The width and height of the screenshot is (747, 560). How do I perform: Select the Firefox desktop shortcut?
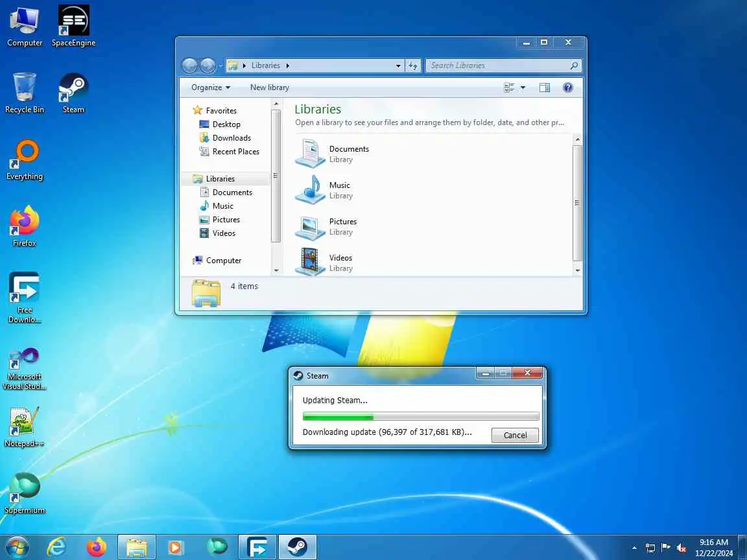tap(24, 226)
